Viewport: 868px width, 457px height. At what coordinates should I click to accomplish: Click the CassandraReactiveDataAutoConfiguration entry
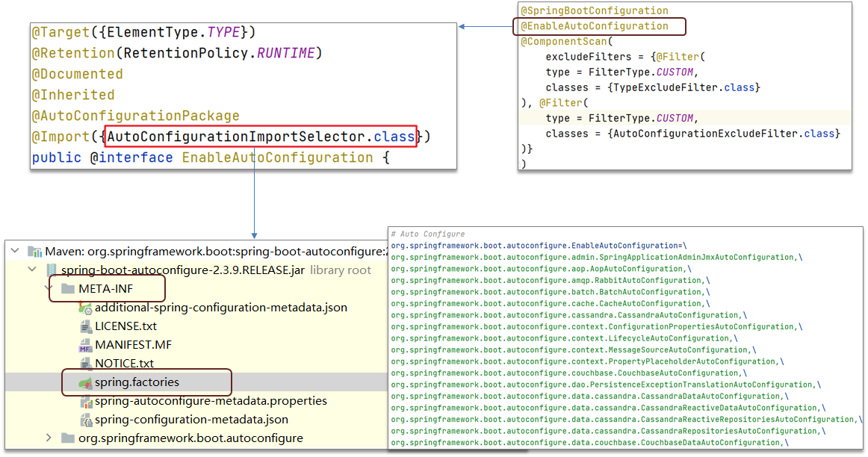[x=608, y=408]
